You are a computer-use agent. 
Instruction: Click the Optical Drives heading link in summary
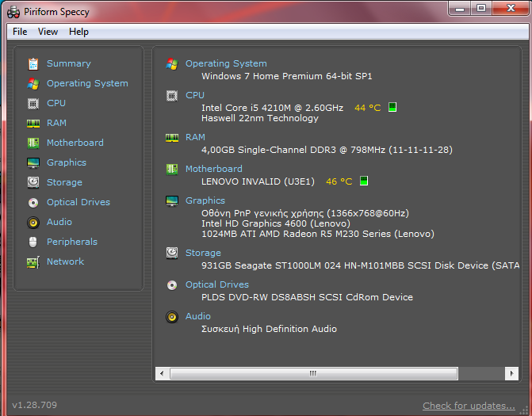pyautogui.click(x=217, y=284)
